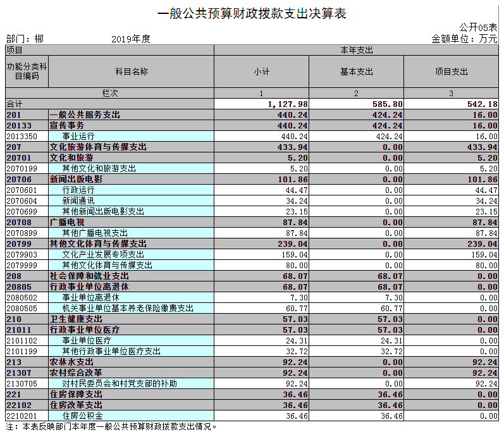Select the 文化和旅游 row name
The width and height of the screenshot is (504, 432).
tap(71, 158)
